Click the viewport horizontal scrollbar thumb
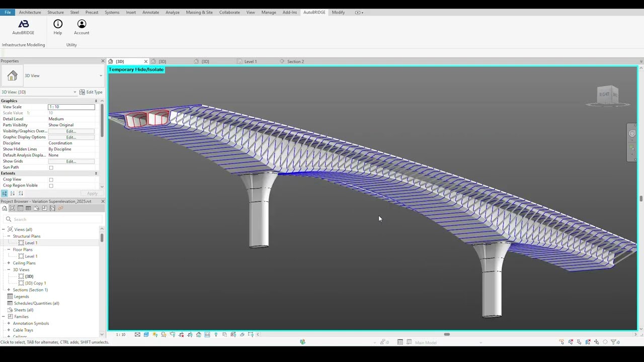644x362 pixels. tap(447, 334)
